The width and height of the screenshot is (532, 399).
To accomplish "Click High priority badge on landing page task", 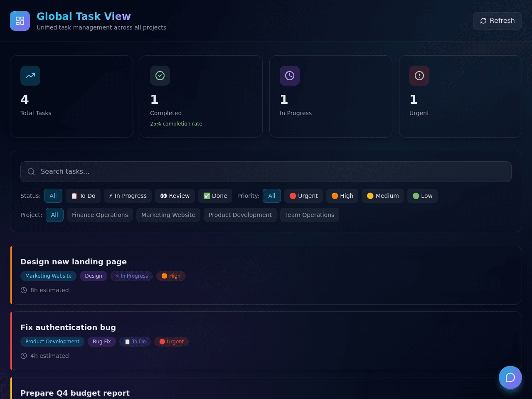I will pos(171,276).
